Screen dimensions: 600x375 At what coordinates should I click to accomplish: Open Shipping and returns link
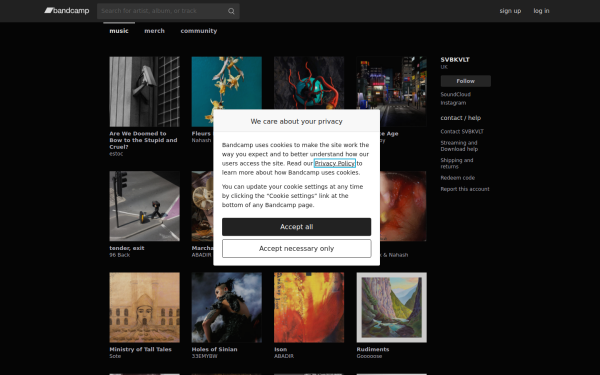(457, 163)
